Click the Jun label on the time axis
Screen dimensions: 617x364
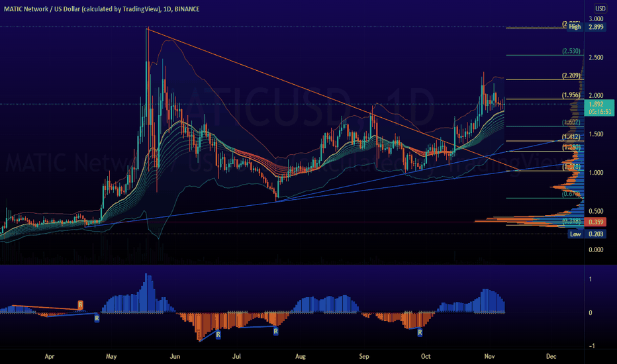pos(175,357)
